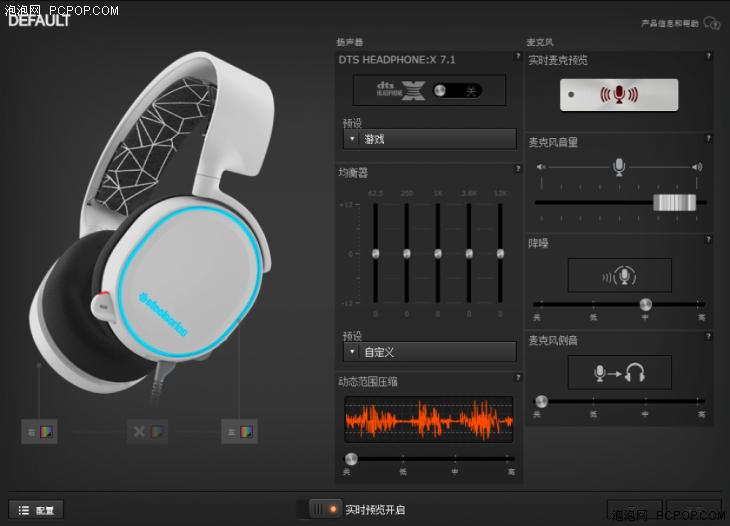730x526 pixels.
Task: Toggle the DTS Headphone:X 7.1 switch
Action: click(456, 91)
